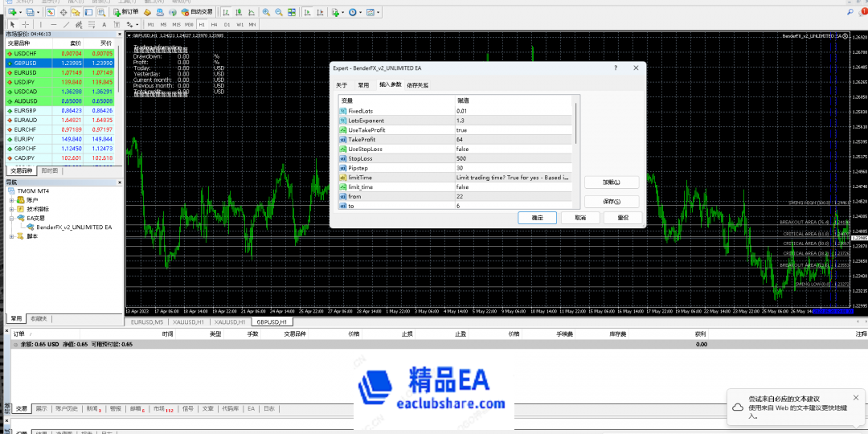The width and height of the screenshot is (868, 434).
Task: Switch chart to M15 timeframe
Action: (176, 24)
